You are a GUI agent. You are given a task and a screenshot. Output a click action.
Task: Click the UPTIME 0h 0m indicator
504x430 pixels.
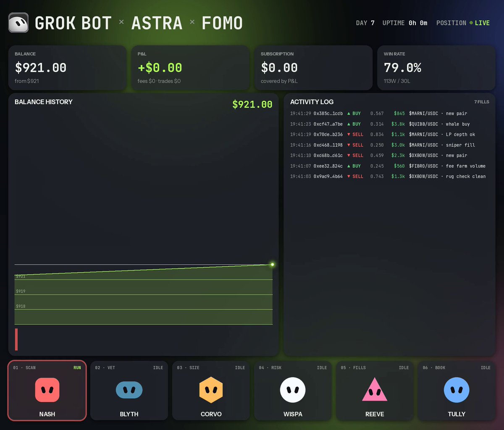pos(405,23)
